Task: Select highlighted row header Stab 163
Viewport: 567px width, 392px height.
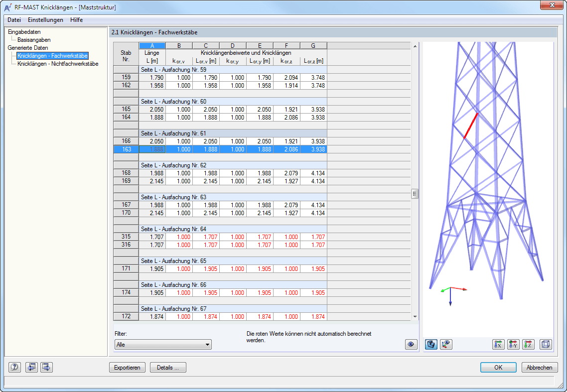Action: 126,149
